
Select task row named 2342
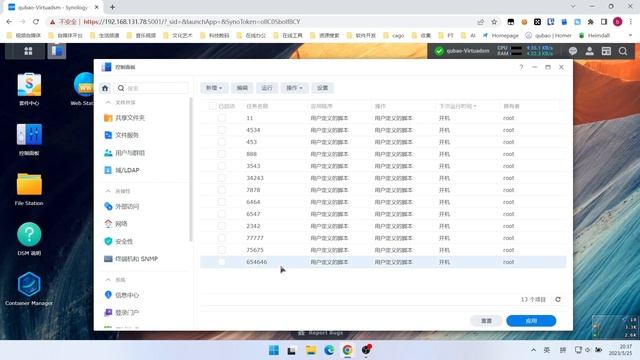(383, 226)
